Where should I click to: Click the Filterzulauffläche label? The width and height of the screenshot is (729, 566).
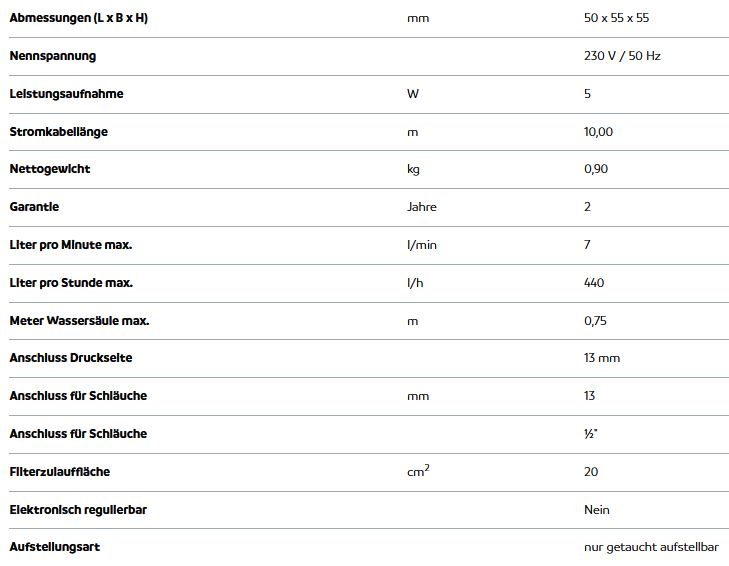60,472
